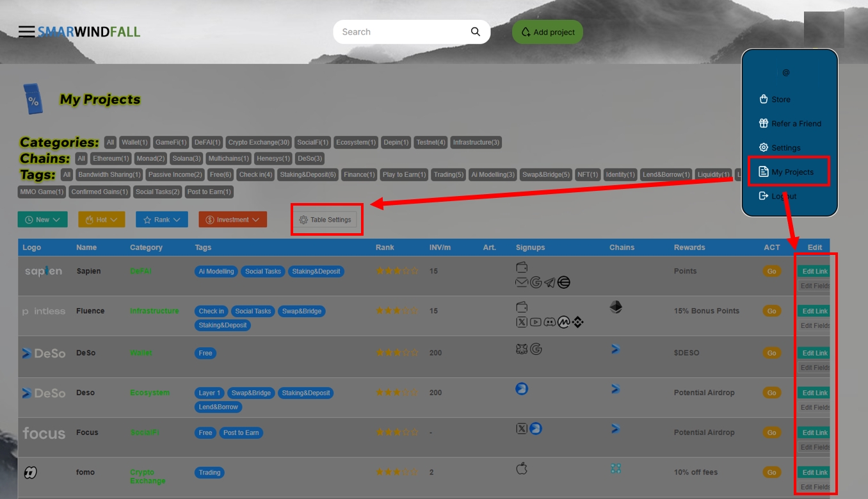Select All in the Categories filter

click(110, 142)
